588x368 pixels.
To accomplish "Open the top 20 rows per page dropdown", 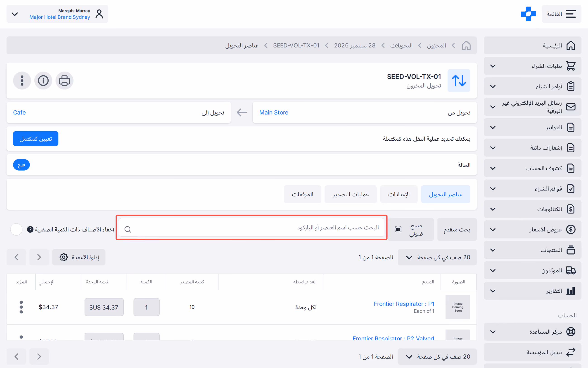I will [x=437, y=257].
